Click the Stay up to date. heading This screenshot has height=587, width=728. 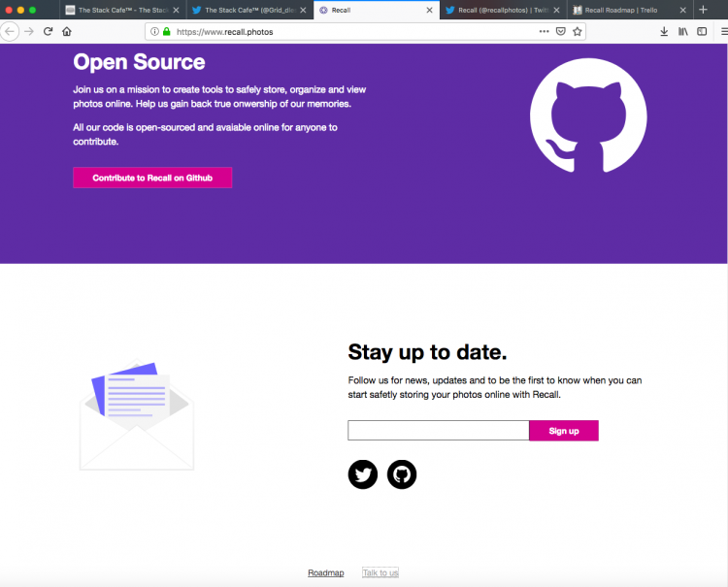click(x=427, y=352)
